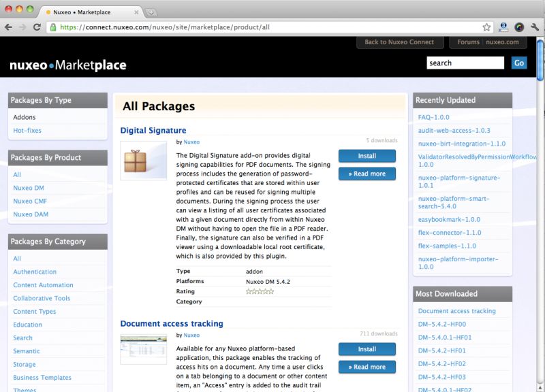
Task: Click the browser back arrow
Action: (8, 27)
